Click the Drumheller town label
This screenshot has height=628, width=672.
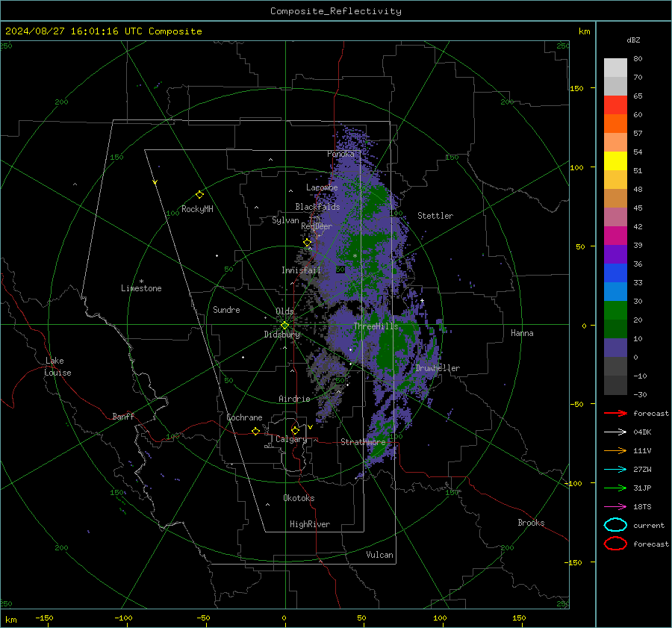point(438,368)
